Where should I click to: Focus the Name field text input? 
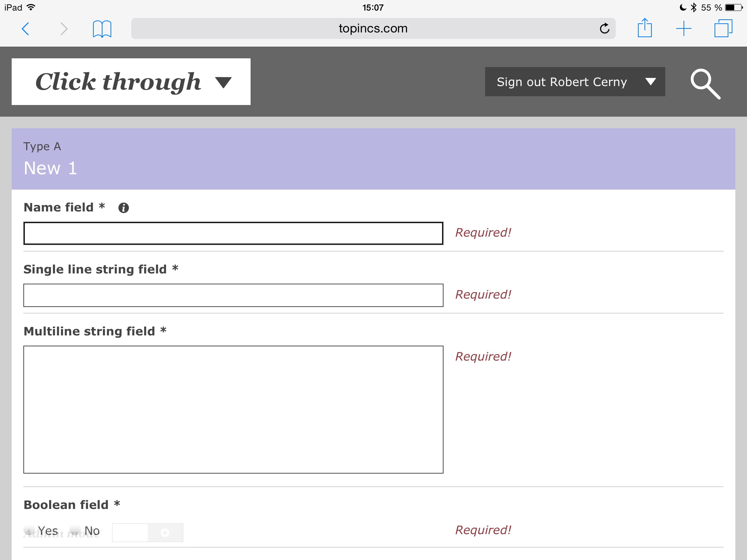pos(233,233)
